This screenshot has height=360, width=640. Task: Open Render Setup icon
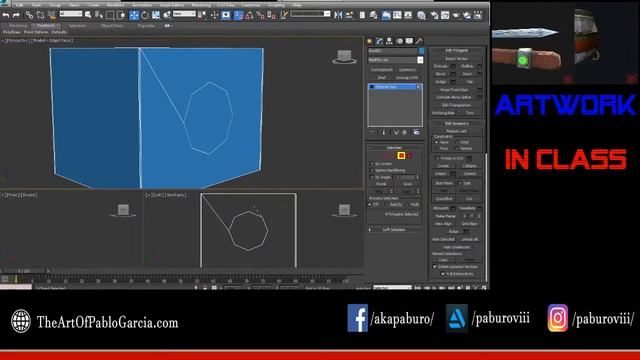click(x=434, y=16)
